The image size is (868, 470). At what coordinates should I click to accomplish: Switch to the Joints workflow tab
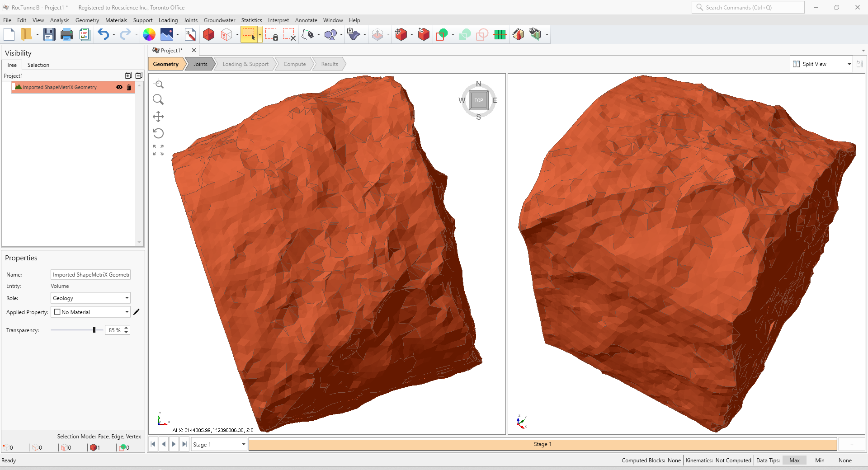point(200,64)
